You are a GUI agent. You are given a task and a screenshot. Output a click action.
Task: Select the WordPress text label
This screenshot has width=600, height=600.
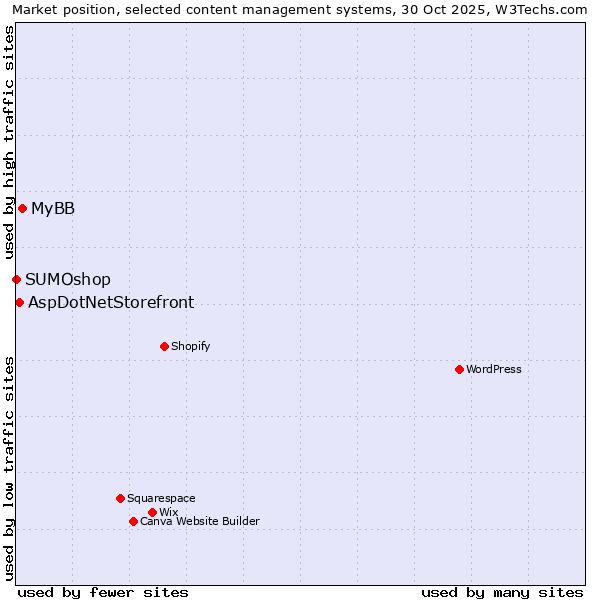coord(494,369)
